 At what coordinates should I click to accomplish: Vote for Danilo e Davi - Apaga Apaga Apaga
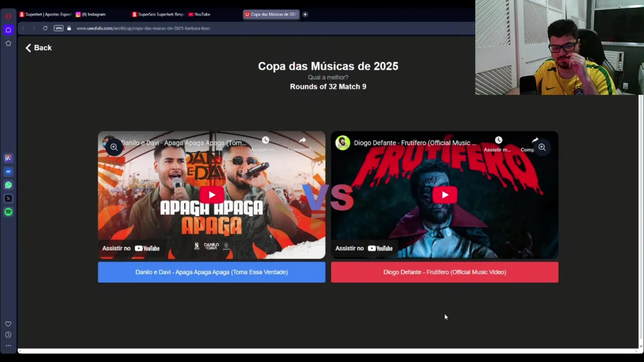211,272
